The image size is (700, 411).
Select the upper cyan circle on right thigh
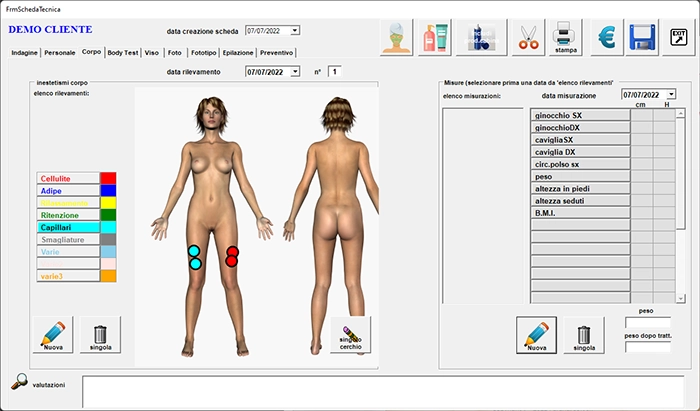coord(194,251)
